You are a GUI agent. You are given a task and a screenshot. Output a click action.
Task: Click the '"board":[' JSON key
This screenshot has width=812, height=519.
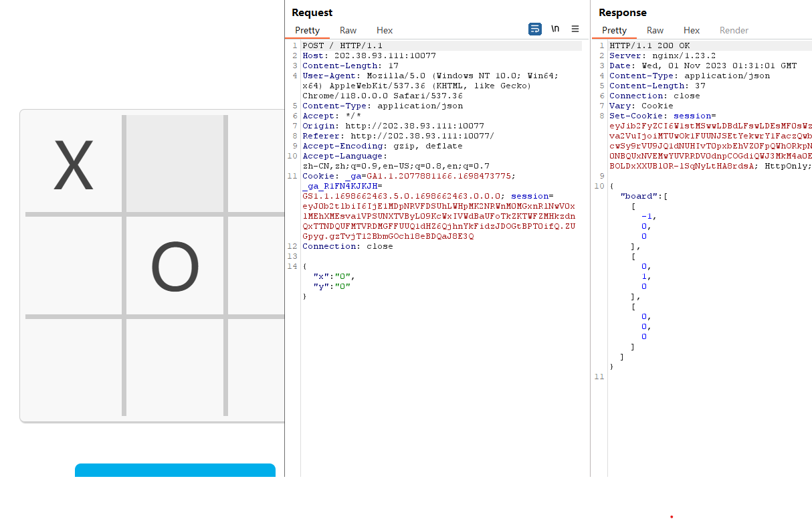tap(644, 196)
